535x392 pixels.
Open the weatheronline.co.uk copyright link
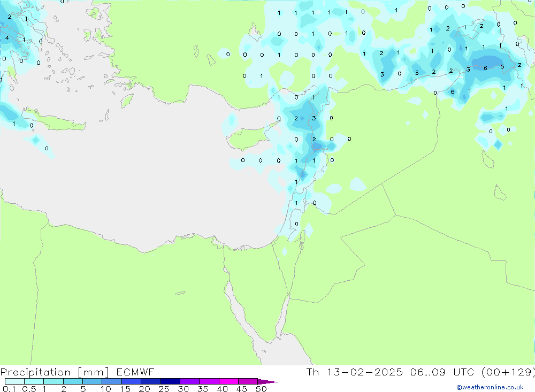(490, 387)
